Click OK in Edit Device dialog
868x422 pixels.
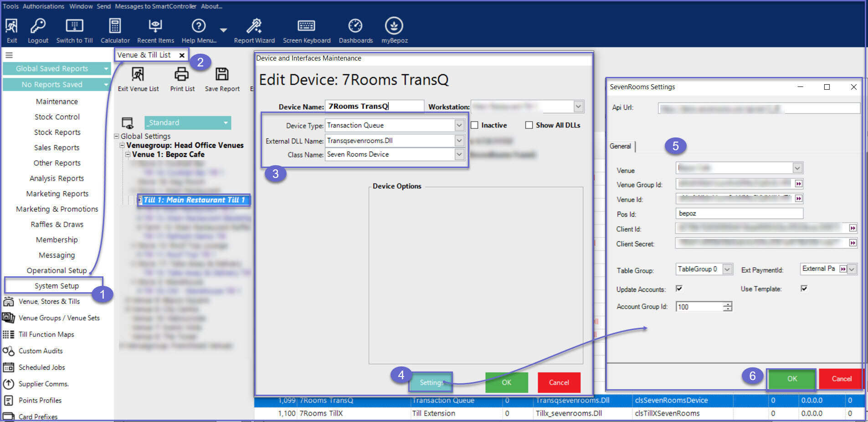coord(506,382)
